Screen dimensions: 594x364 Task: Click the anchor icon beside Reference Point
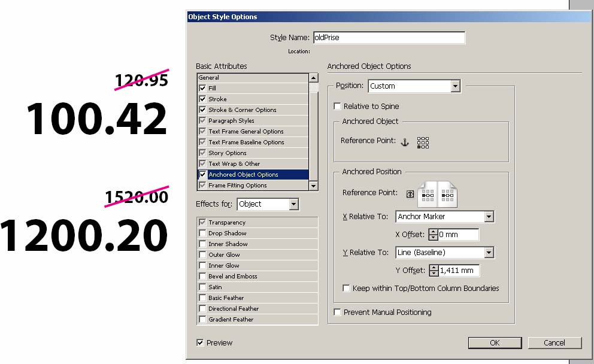(x=405, y=142)
